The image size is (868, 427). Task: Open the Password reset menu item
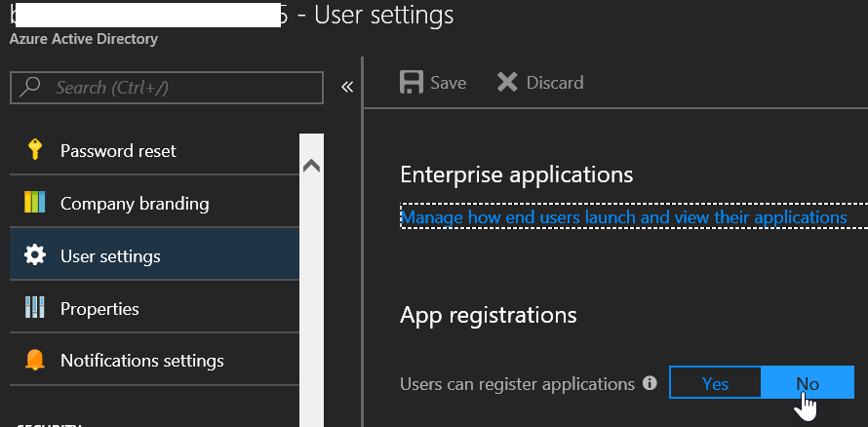(x=118, y=151)
